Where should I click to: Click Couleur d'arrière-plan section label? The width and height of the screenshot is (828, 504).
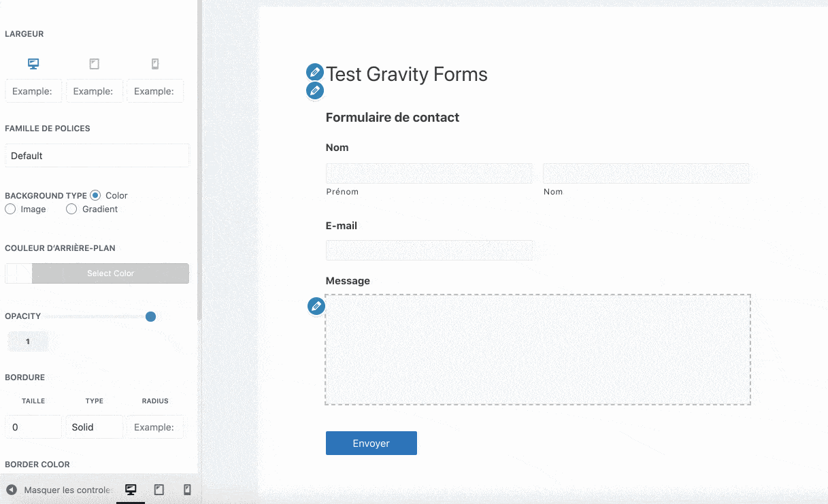click(x=60, y=248)
